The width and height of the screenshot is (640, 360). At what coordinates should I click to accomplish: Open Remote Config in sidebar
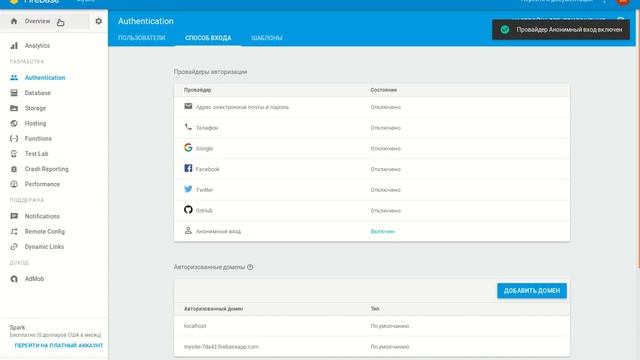click(44, 231)
